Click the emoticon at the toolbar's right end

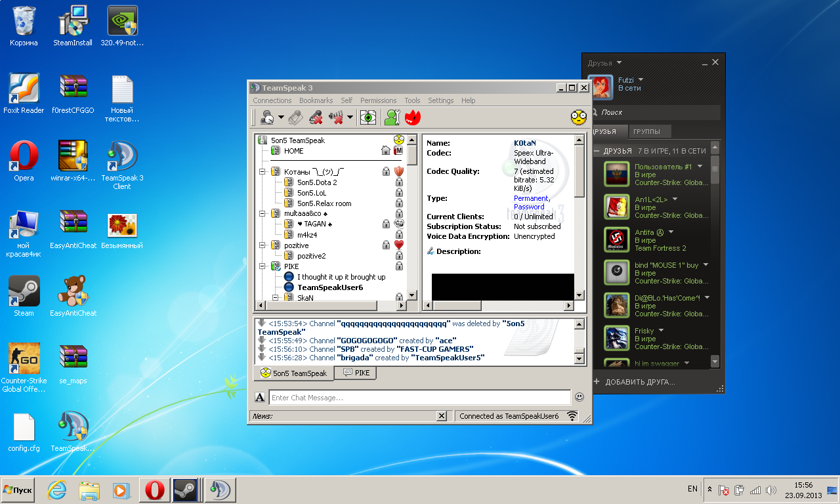[578, 117]
